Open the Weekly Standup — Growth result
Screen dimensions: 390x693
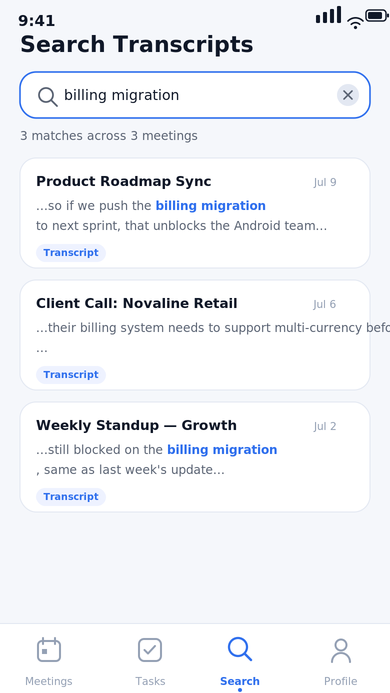(195, 457)
